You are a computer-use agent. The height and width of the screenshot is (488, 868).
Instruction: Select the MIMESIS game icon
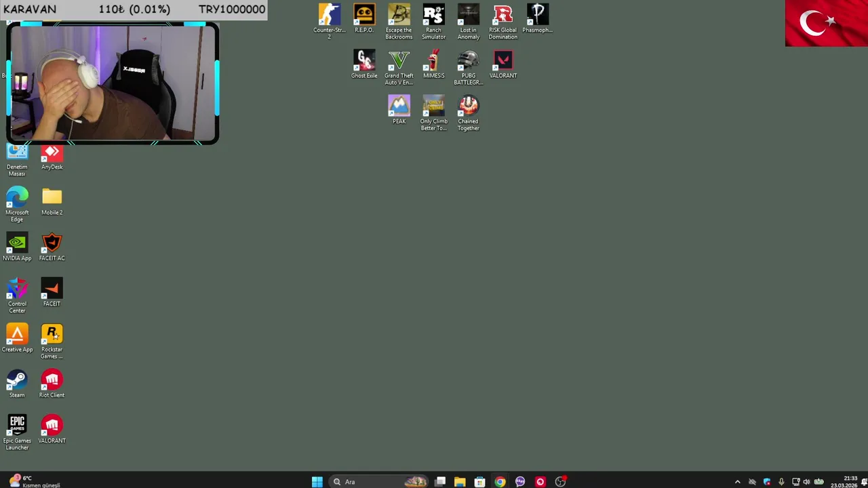(x=433, y=64)
